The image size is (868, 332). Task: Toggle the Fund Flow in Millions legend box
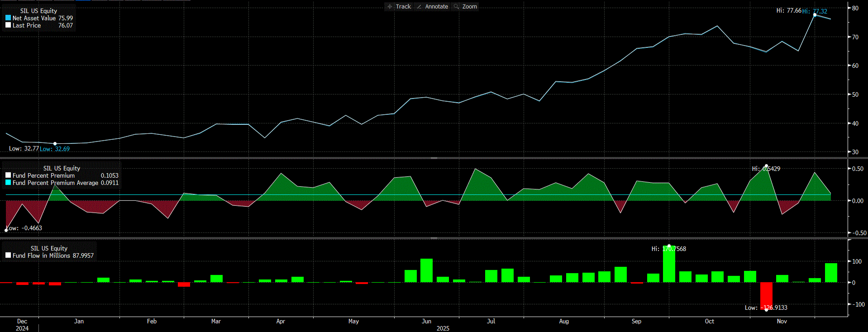tap(8, 256)
